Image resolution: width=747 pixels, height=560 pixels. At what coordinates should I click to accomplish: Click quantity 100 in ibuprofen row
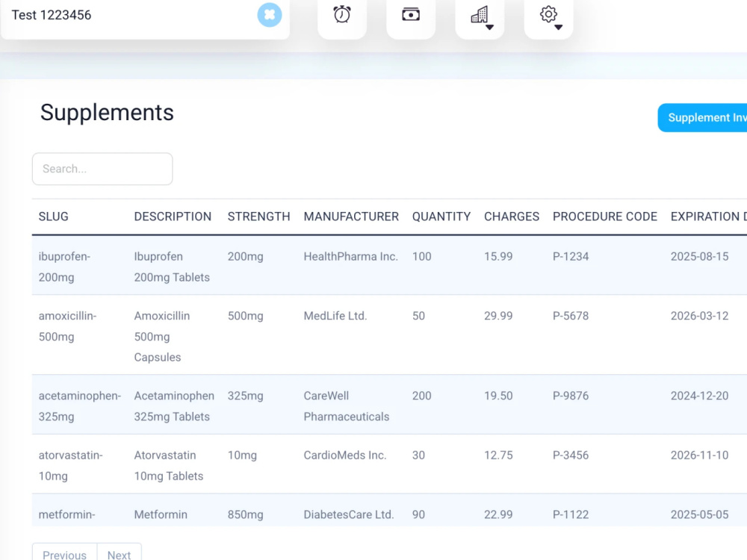tap(421, 257)
